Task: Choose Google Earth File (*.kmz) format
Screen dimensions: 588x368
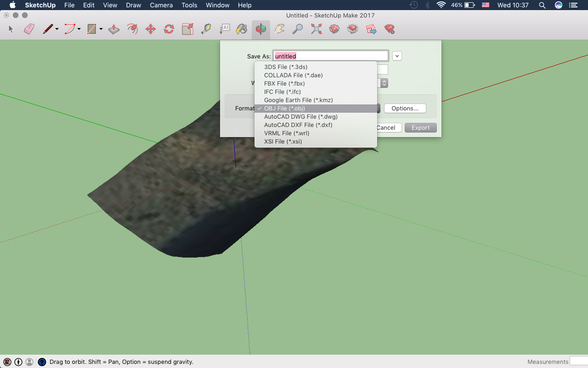Action: click(316, 100)
